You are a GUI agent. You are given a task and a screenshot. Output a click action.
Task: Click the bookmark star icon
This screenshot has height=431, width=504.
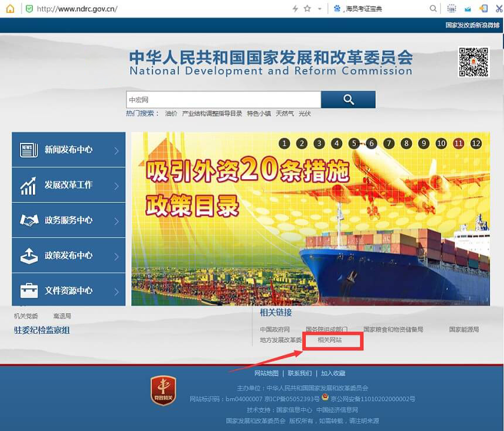click(307, 9)
